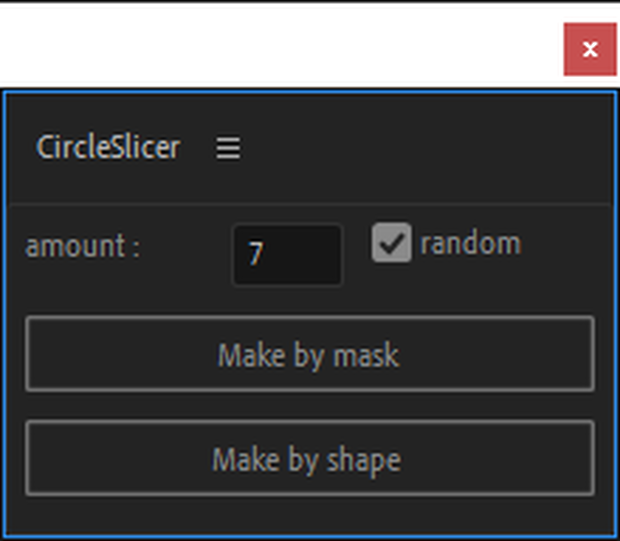Click the Make by mask button
The width and height of the screenshot is (620, 541).
[310, 354]
